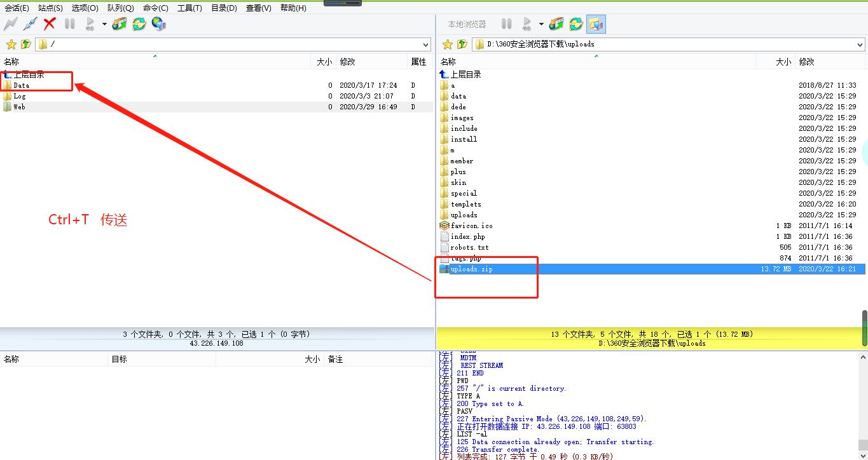
Task: Start the queue with the remote pane Go icon
Action: (90, 24)
